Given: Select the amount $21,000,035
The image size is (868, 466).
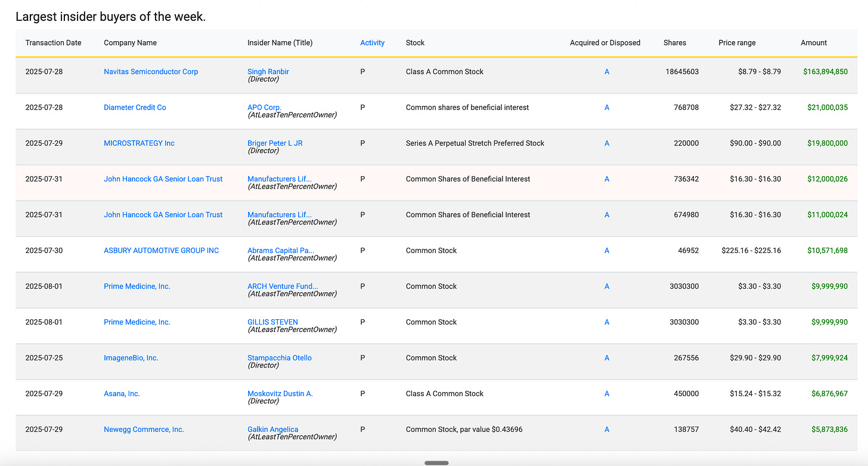Looking at the screenshot, I should (x=827, y=107).
